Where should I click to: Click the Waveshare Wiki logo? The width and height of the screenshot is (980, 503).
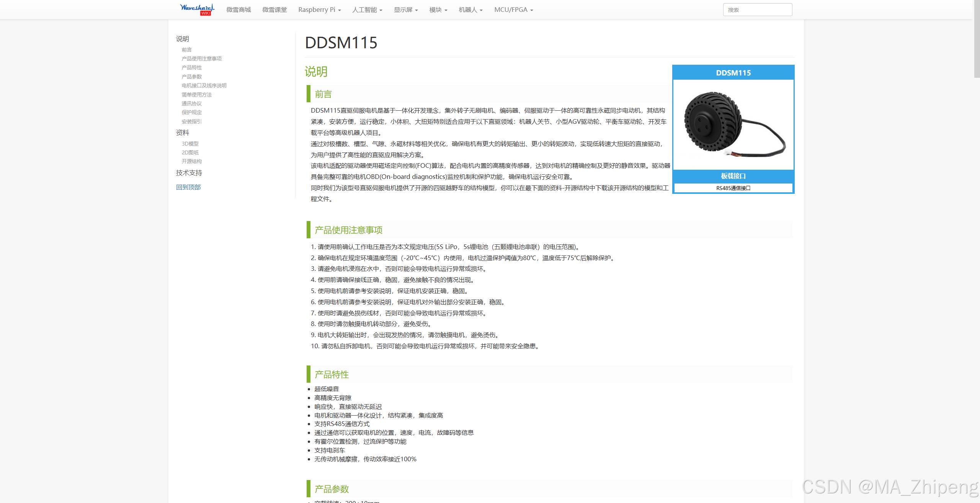point(197,9)
